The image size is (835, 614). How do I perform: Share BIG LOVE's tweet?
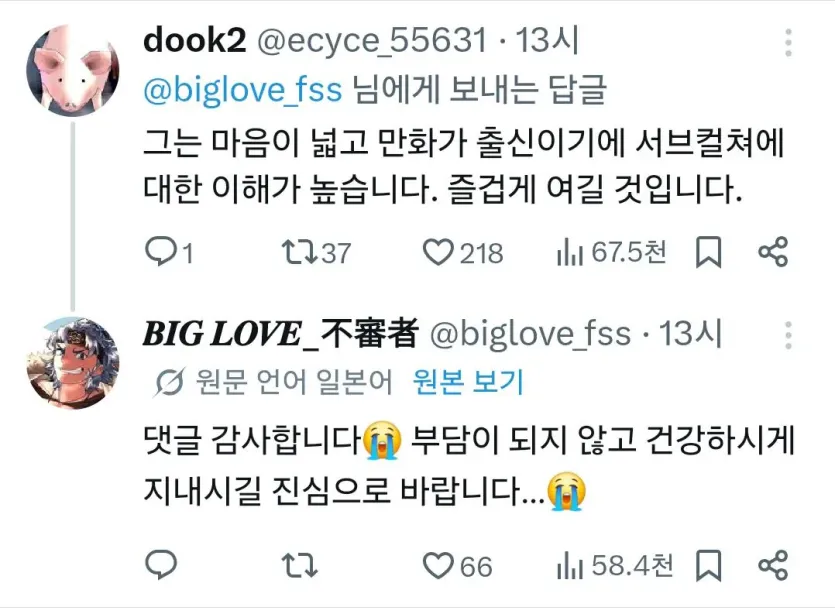pos(773,566)
